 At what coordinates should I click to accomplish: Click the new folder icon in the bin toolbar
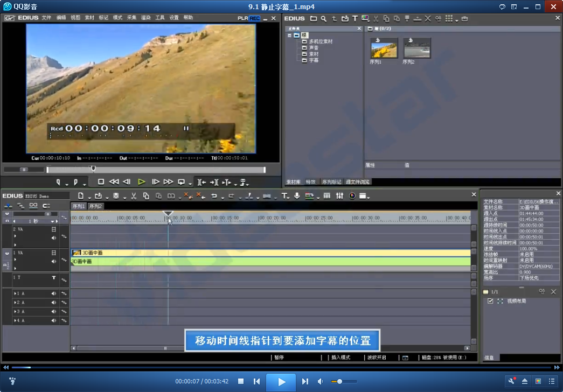click(314, 19)
